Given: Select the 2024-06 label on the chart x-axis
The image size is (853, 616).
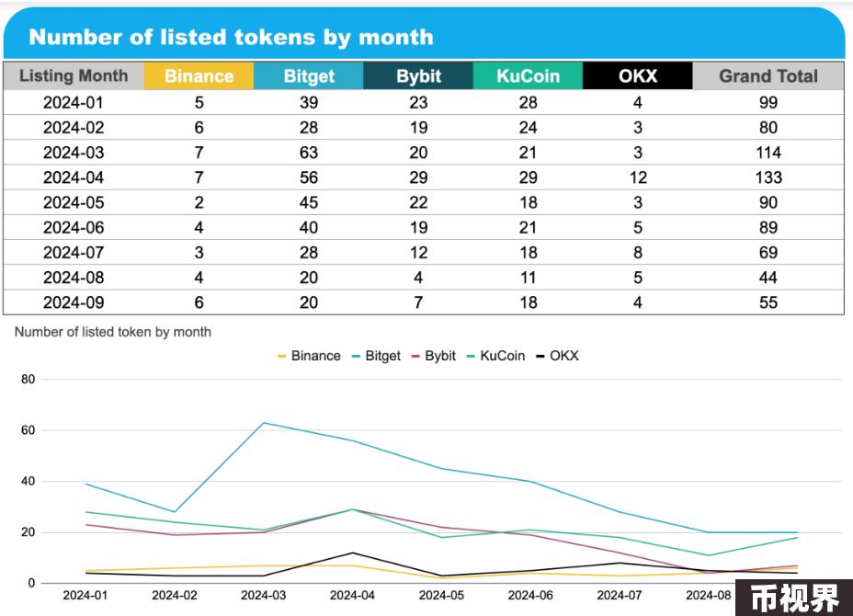Looking at the screenshot, I should click(530, 596).
